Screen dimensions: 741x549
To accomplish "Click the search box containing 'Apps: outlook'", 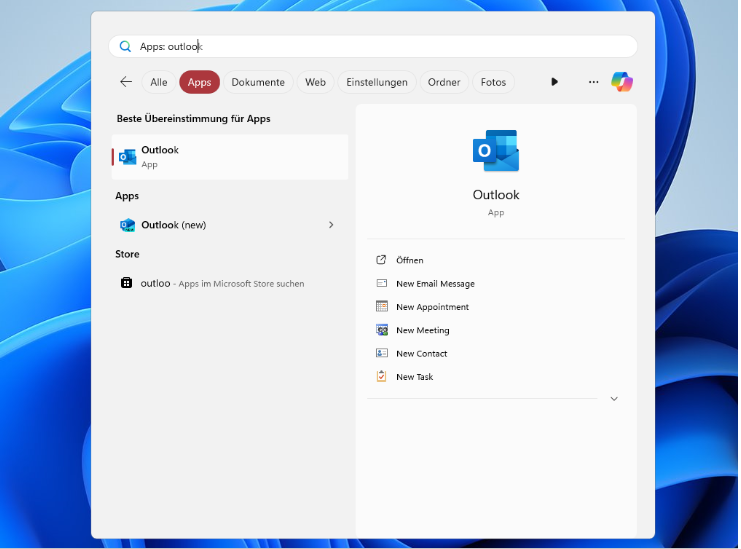I will [x=373, y=46].
